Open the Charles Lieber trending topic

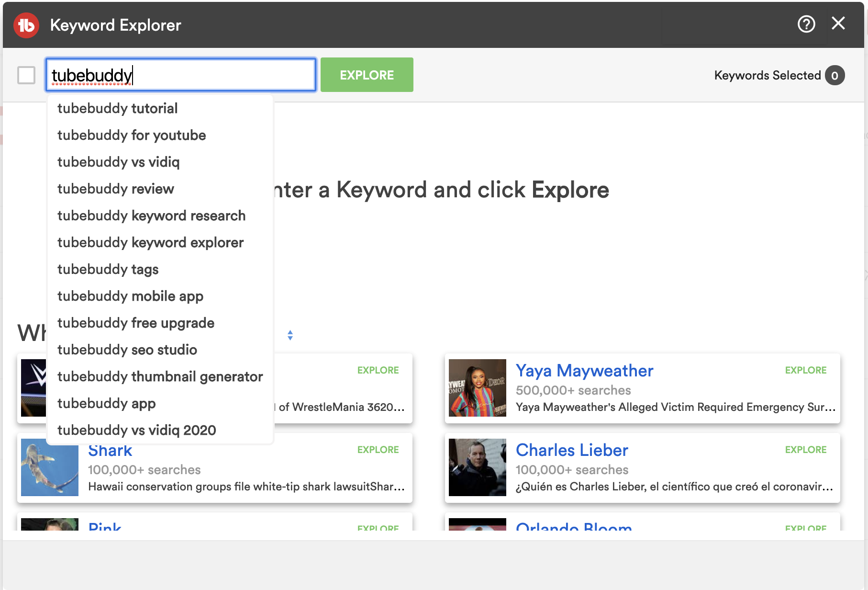(x=572, y=450)
